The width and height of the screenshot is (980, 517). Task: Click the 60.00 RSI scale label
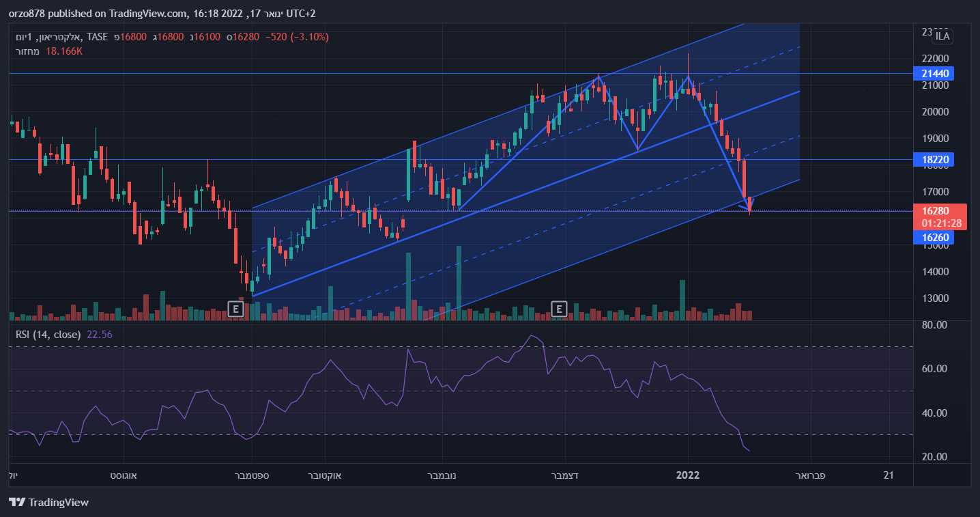click(934, 369)
